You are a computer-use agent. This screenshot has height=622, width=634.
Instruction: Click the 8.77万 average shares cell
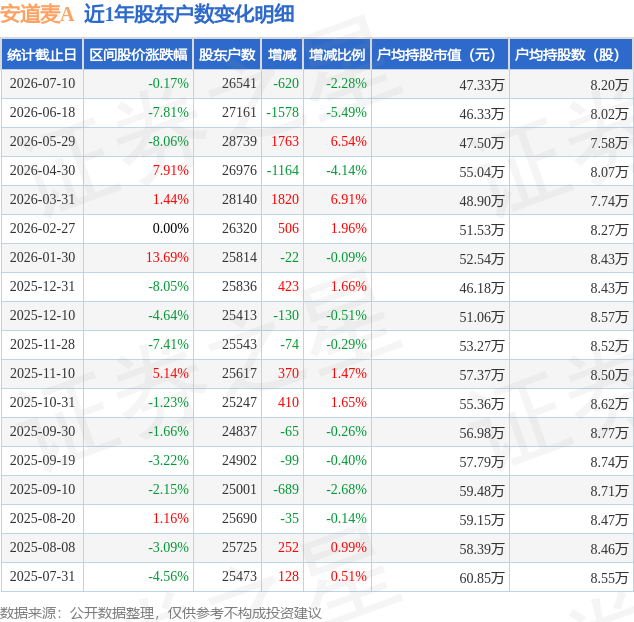pos(609,433)
